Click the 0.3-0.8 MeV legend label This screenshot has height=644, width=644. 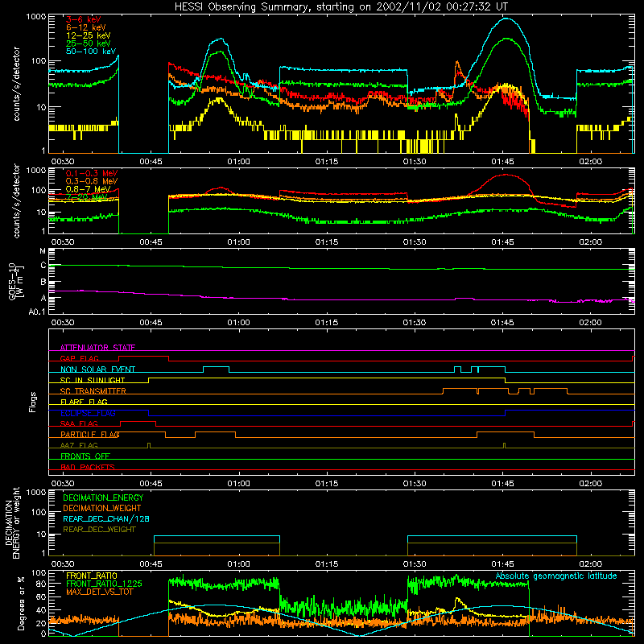click(x=92, y=181)
